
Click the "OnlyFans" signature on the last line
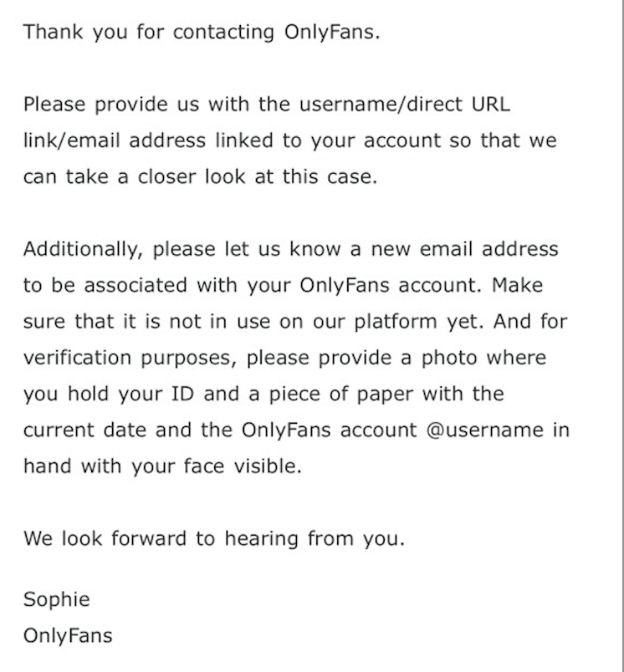[x=68, y=635]
